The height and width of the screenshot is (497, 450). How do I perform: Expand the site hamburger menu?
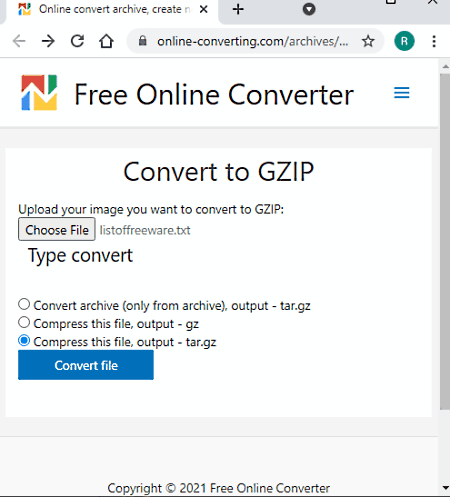pos(401,93)
